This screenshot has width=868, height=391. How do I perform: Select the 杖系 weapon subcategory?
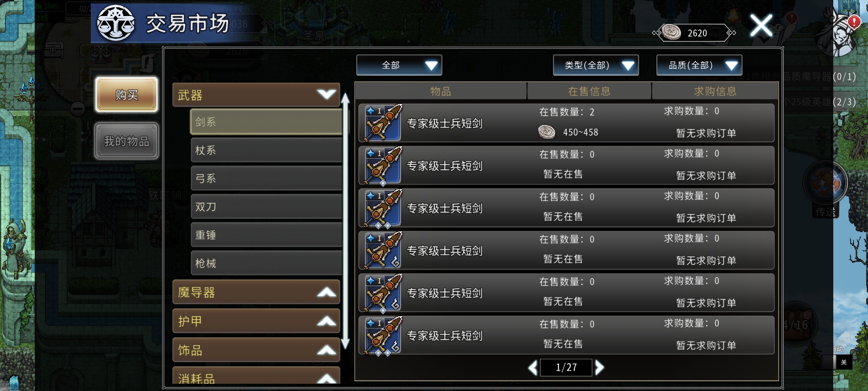click(x=266, y=150)
